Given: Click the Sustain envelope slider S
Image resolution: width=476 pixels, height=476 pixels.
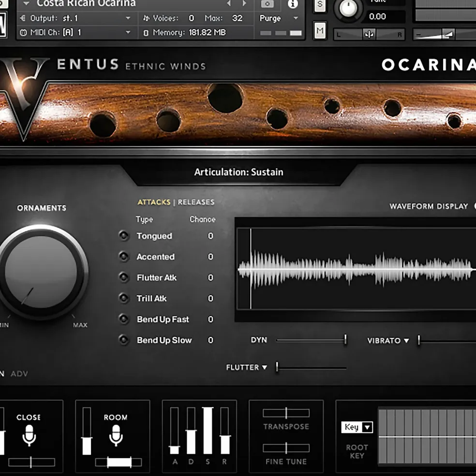Looking at the screenshot, I should (x=208, y=431).
